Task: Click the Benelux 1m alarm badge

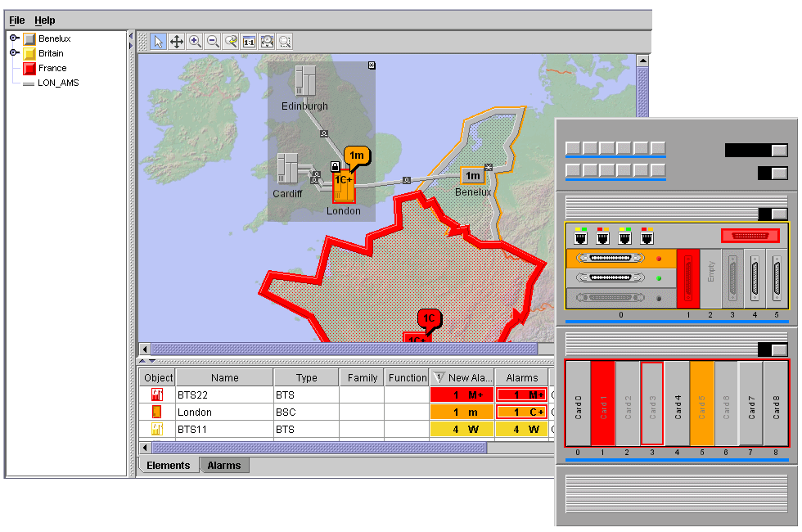Action: point(472,175)
